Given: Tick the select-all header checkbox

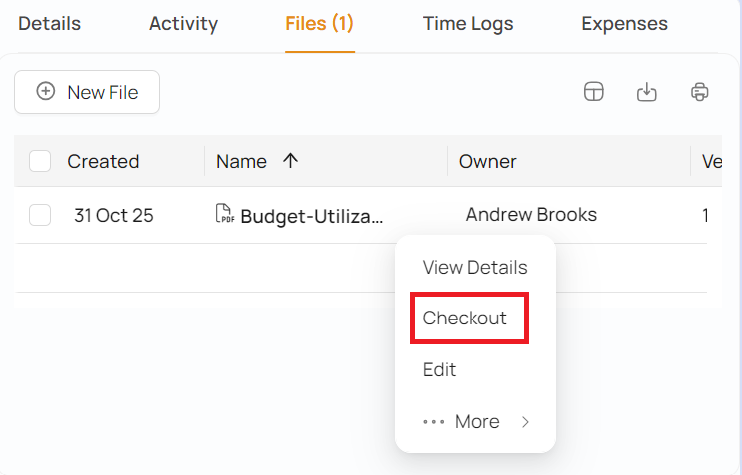Looking at the screenshot, I should (x=40, y=161).
